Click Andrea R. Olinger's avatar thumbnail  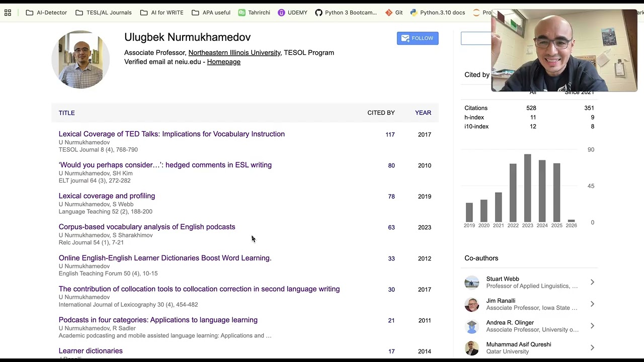pos(472,326)
